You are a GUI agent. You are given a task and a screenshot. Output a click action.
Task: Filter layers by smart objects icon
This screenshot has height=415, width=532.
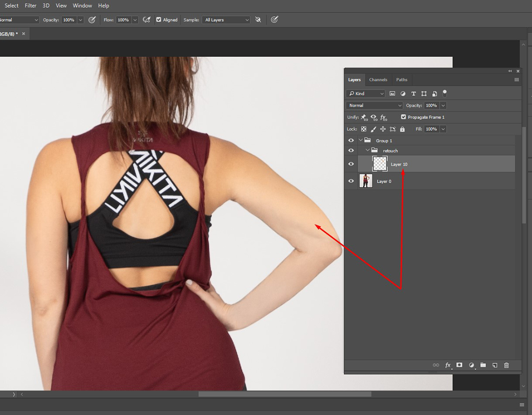[x=434, y=93]
